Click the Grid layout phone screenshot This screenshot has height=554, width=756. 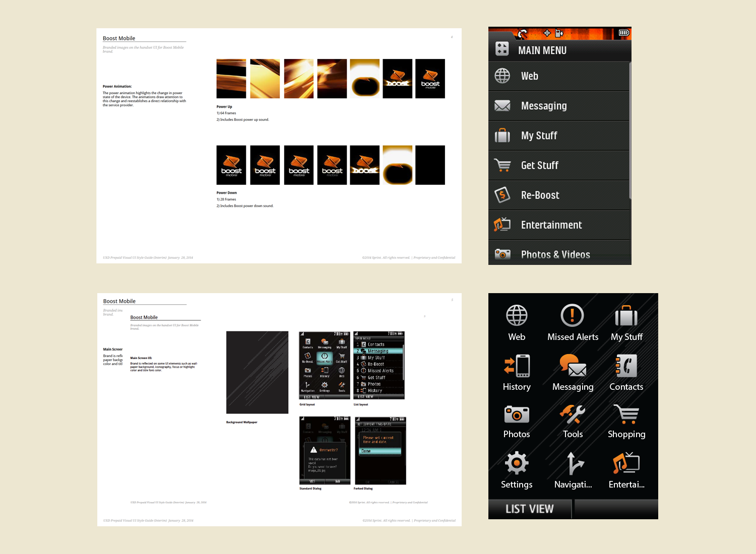tap(325, 365)
